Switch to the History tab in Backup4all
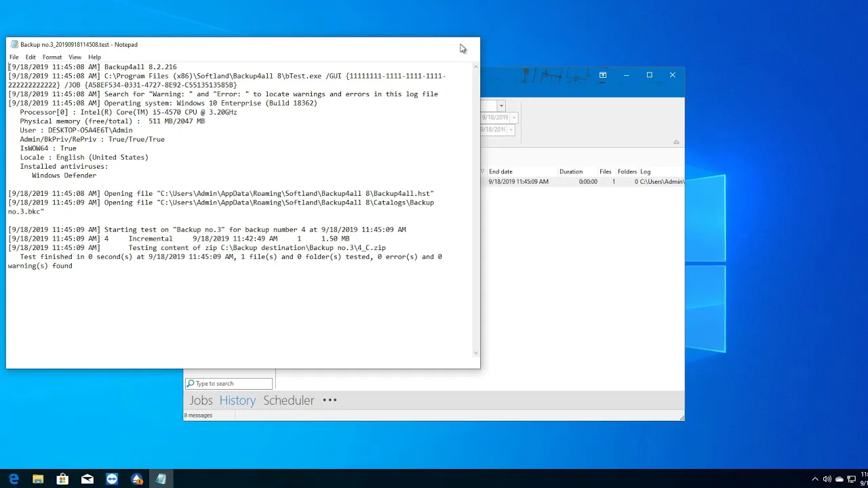Image resolution: width=868 pixels, height=488 pixels. (x=237, y=400)
